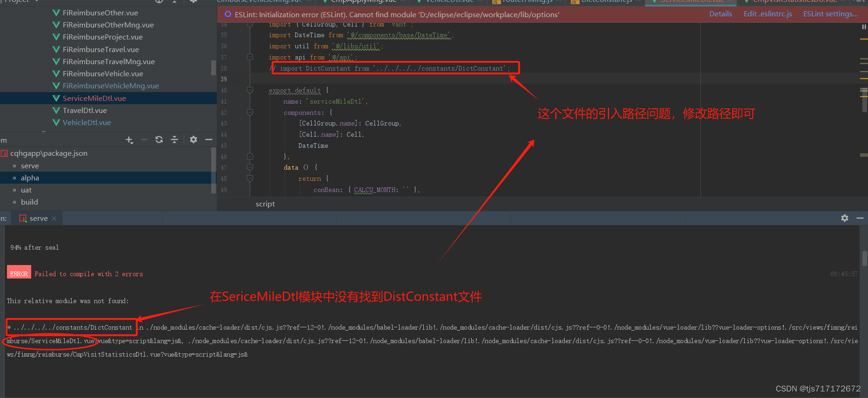Click Edit .eslintrc.js link

point(768,14)
